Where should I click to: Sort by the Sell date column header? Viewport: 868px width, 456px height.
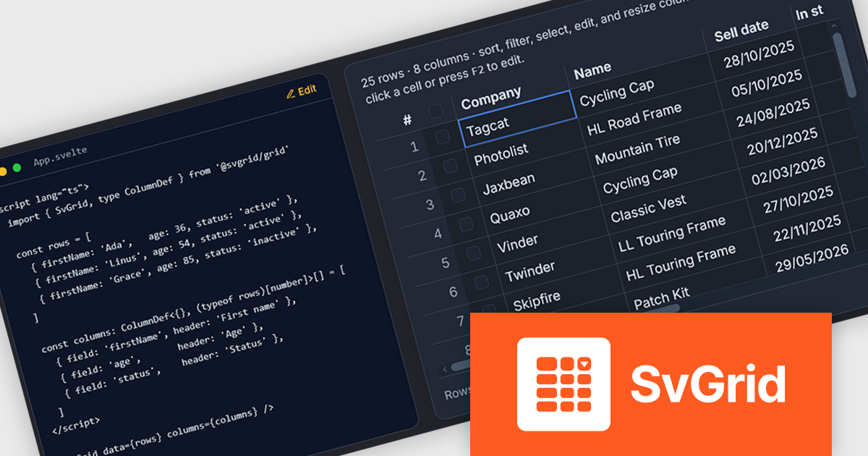point(741,30)
